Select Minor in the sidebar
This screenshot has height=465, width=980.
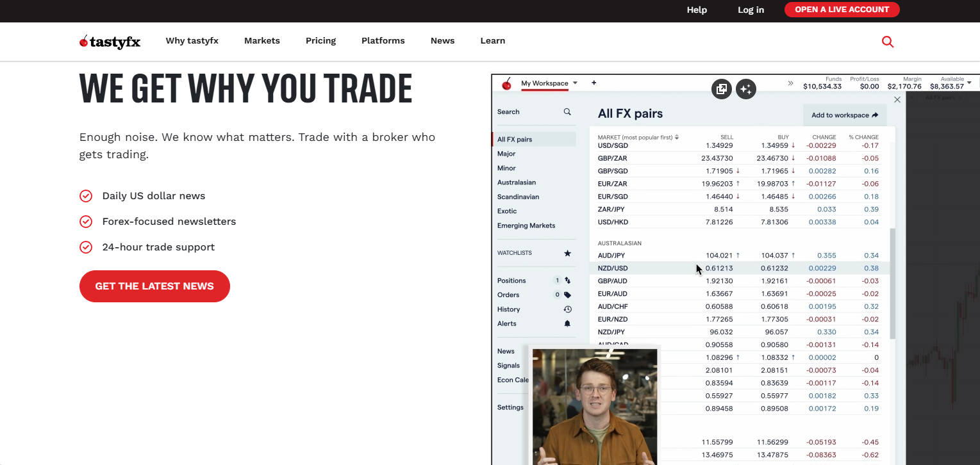coord(506,168)
